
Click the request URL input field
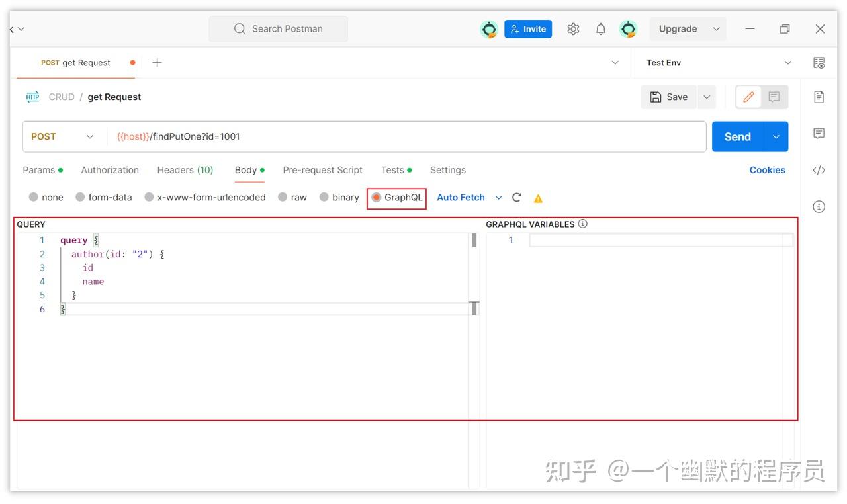point(331,136)
